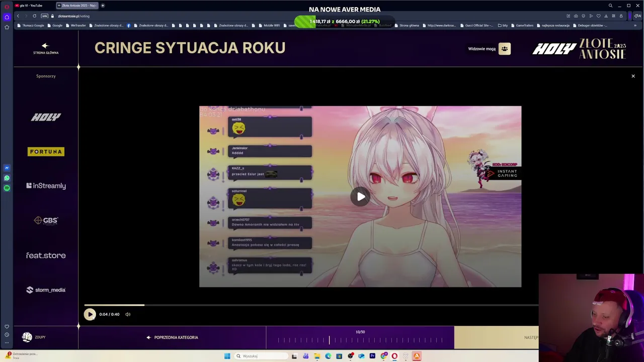This screenshot has width=644, height=362.
Task: Expand hidden bookmarks with double chevron
Action: (x=634, y=25)
